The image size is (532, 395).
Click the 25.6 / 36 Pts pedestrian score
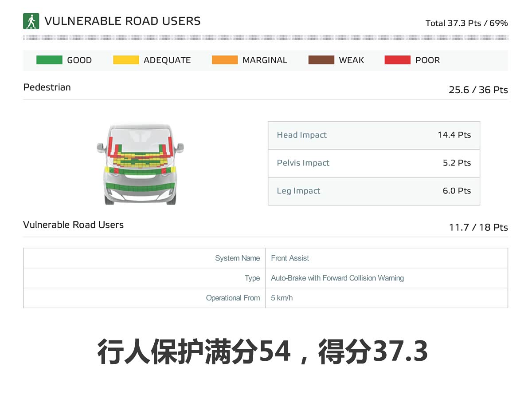478,90
